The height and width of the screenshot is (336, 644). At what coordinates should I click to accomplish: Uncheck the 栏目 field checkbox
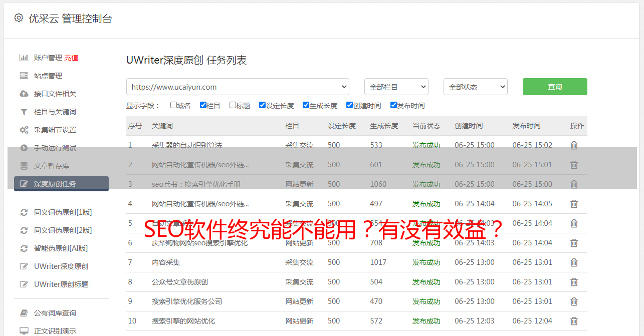click(x=203, y=105)
